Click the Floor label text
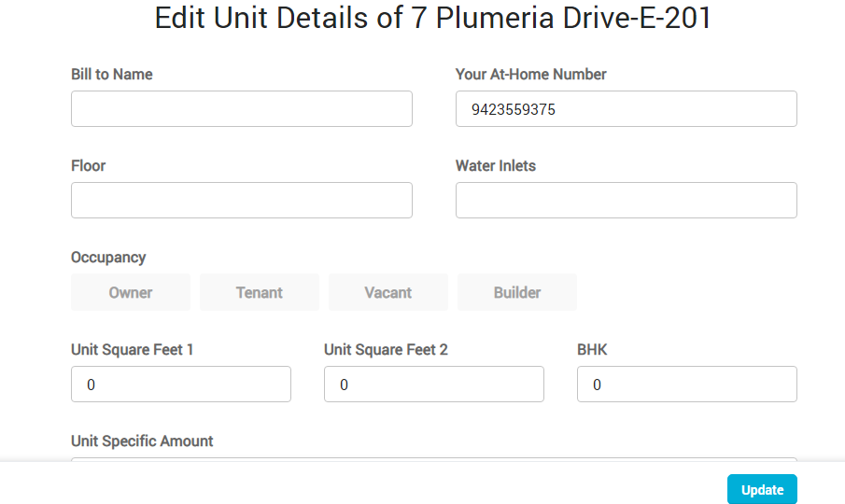The image size is (845, 504). pos(89,165)
